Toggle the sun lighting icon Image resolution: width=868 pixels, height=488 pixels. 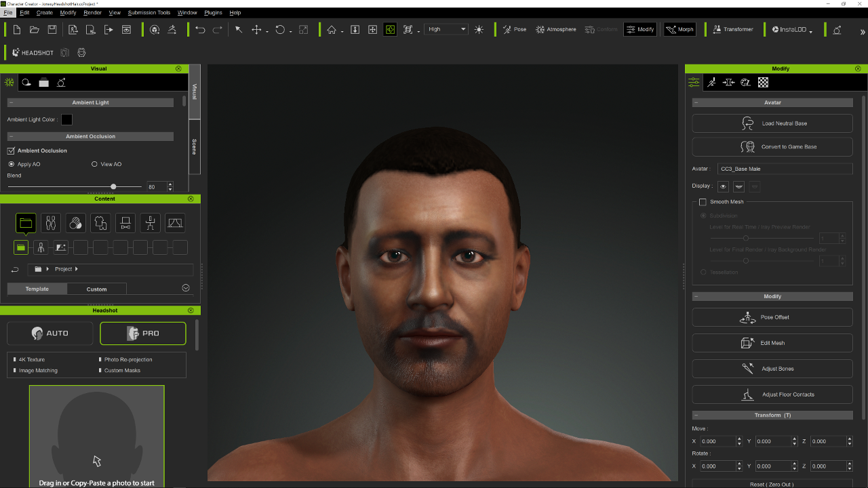point(479,29)
